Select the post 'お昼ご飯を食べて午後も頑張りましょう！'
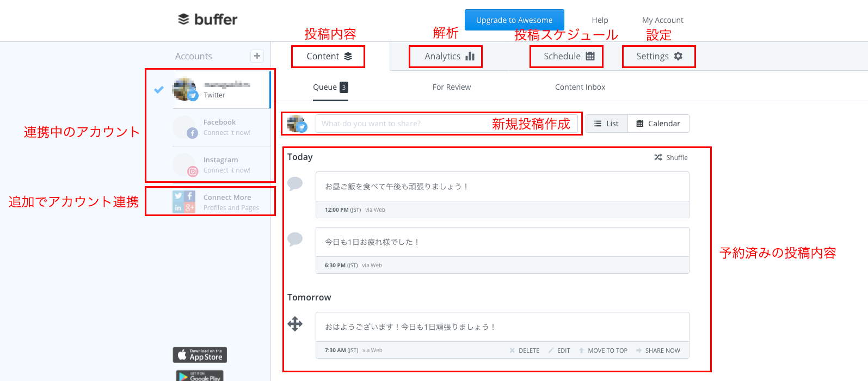The image size is (868, 381). click(502, 187)
